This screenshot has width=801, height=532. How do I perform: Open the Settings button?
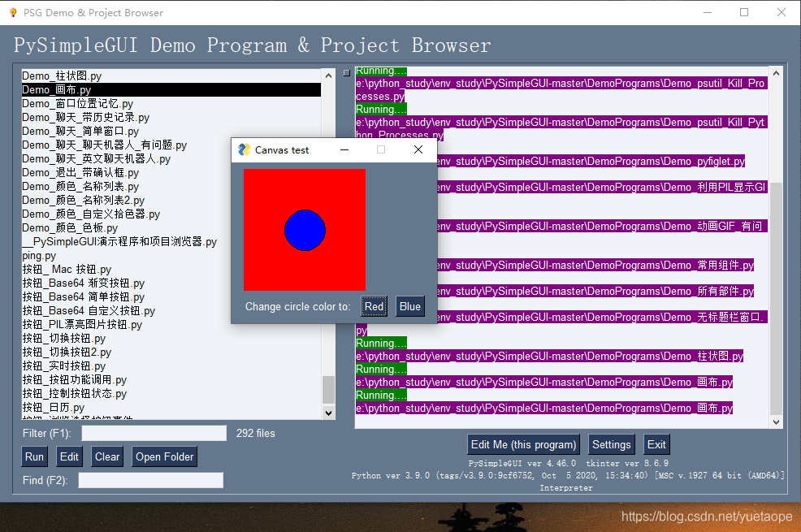(x=612, y=444)
